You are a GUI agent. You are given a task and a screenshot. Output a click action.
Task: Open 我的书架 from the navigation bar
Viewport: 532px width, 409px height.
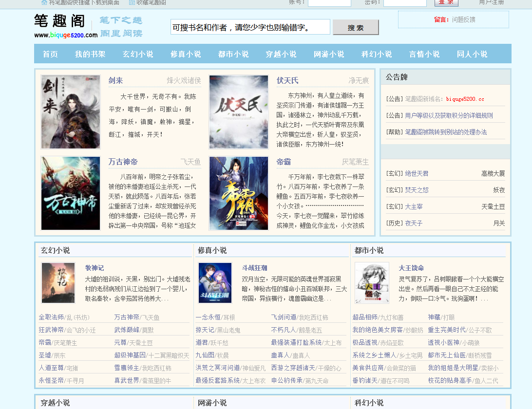click(x=90, y=54)
